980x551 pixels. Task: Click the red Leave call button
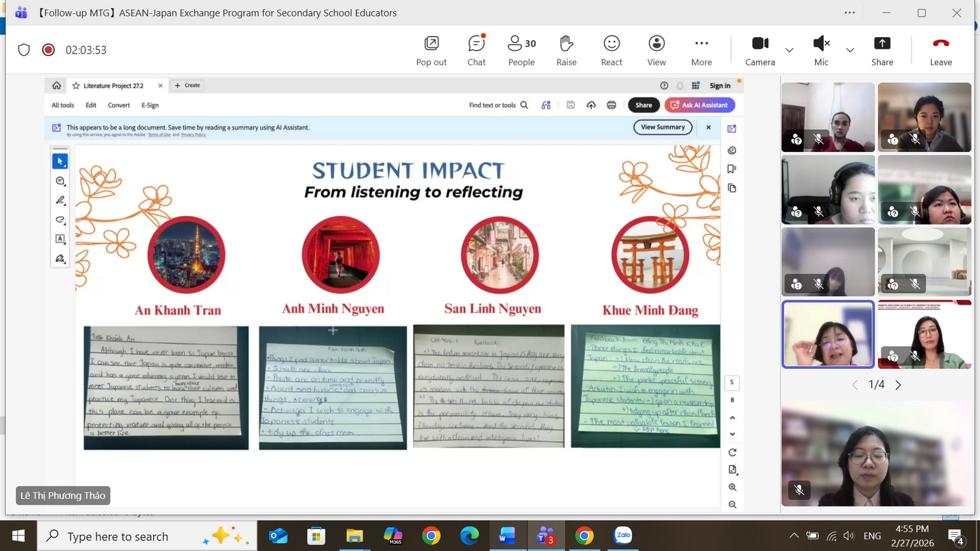click(941, 50)
